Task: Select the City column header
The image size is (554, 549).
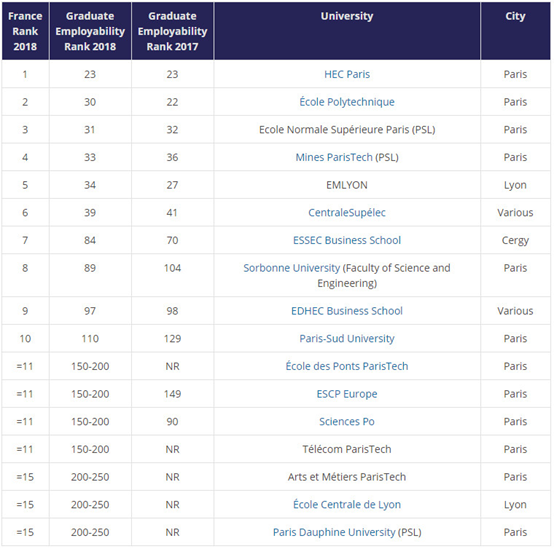Action: (515, 31)
